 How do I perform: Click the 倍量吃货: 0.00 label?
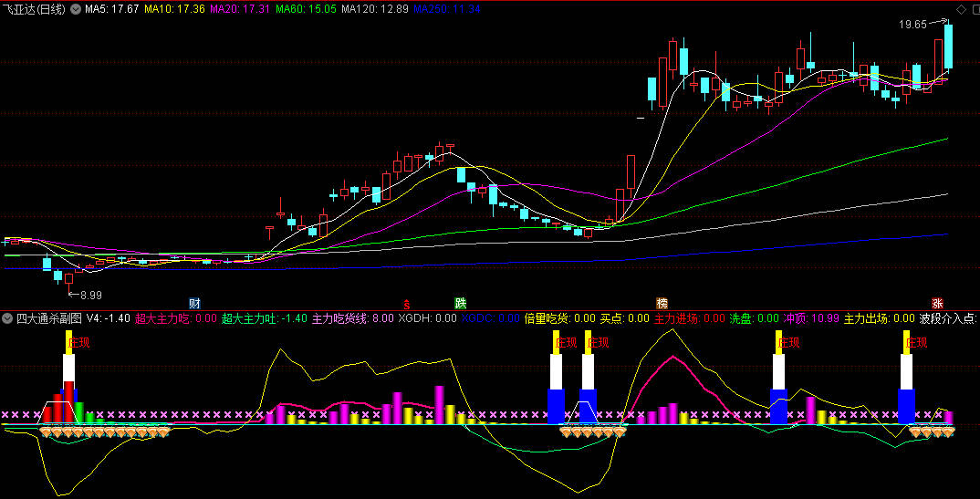click(x=560, y=318)
